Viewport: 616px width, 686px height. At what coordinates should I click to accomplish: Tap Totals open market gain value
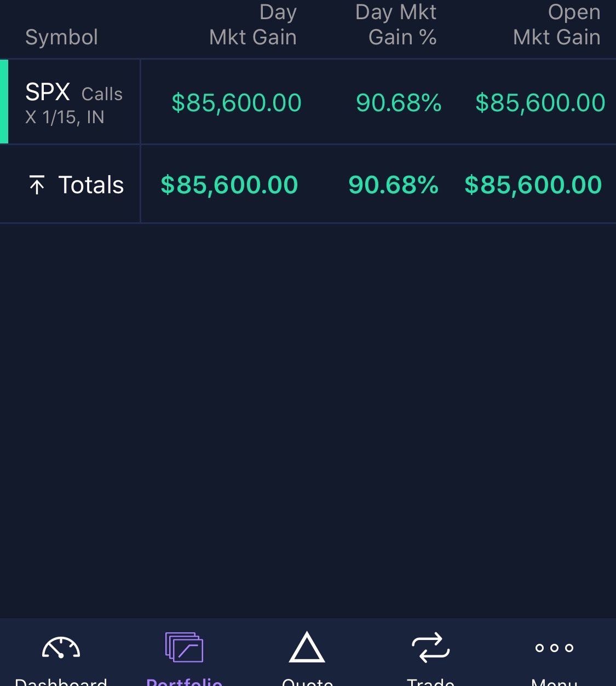pos(533,185)
